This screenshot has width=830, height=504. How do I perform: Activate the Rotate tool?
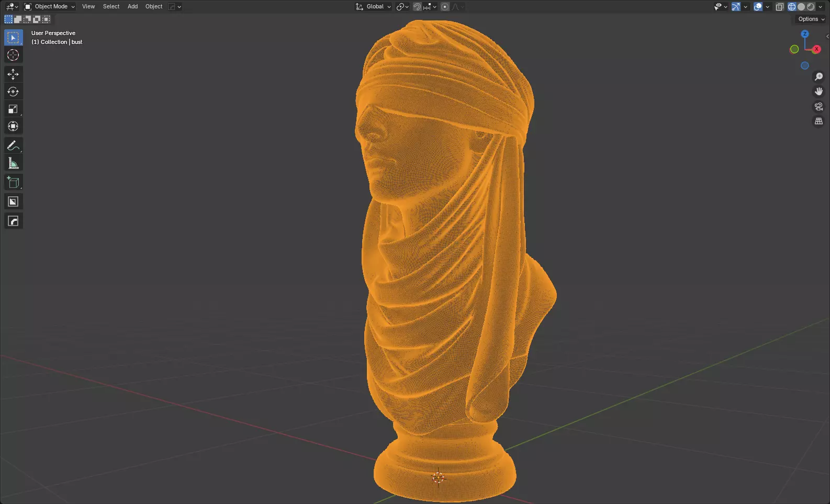13,92
